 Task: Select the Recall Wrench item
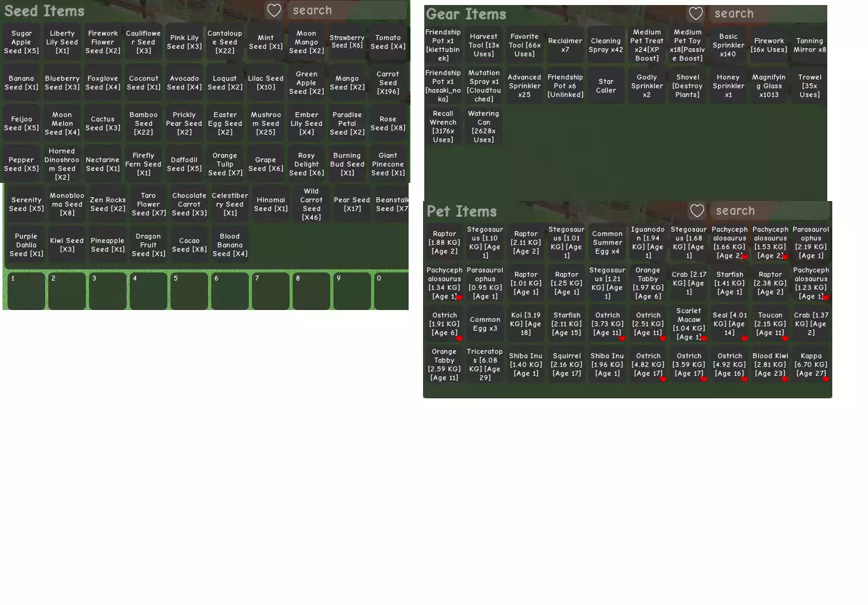(x=443, y=127)
